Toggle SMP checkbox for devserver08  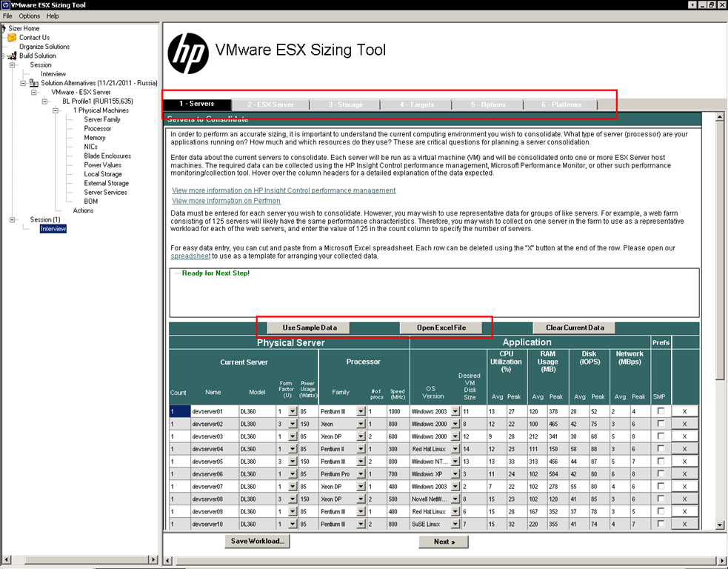[x=661, y=499]
